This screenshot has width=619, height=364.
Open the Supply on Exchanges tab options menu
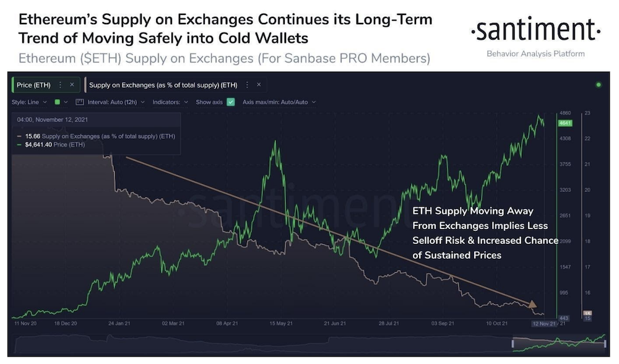(x=247, y=85)
